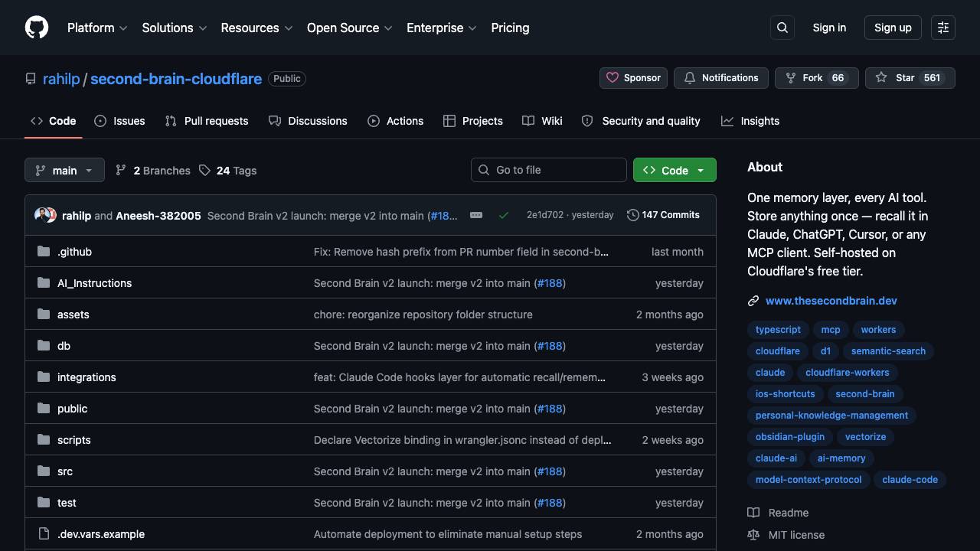Image resolution: width=980 pixels, height=551 pixels.
Task: Open the appearance settings icon beside Sign up
Action: (x=943, y=28)
